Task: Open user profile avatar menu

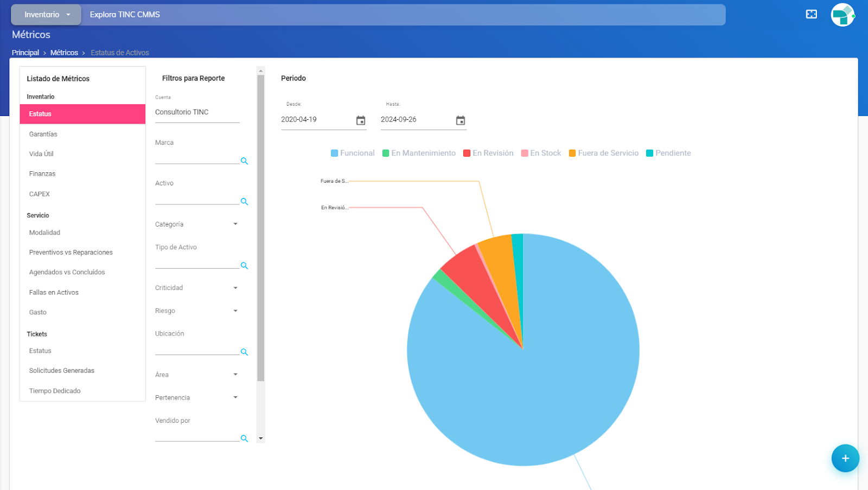Action: [842, 15]
